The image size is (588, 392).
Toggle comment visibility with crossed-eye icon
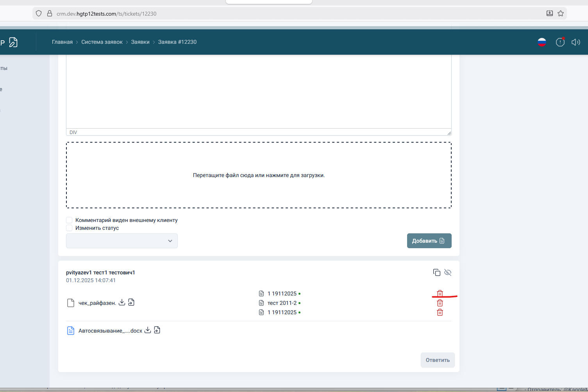point(448,272)
